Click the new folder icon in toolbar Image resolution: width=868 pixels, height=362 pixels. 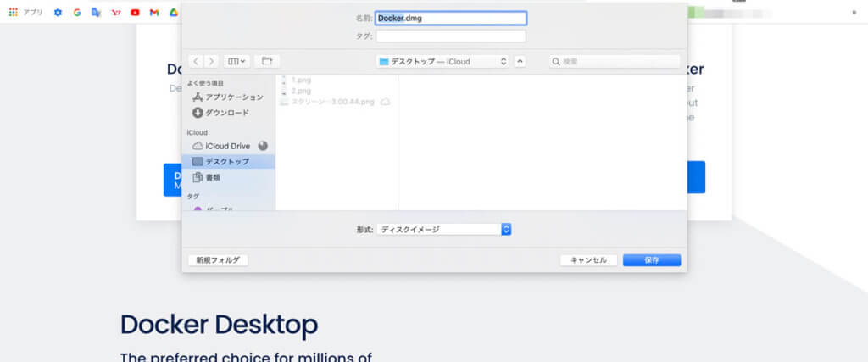267,61
